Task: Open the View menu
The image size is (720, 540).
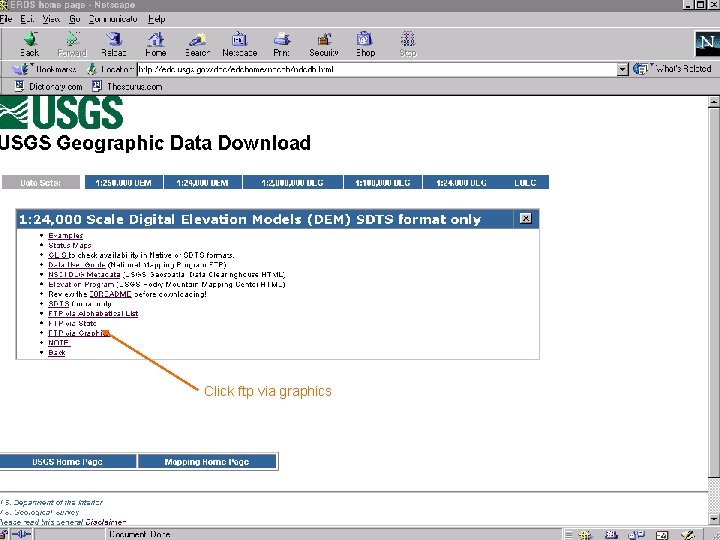Action: (x=51, y=19)
